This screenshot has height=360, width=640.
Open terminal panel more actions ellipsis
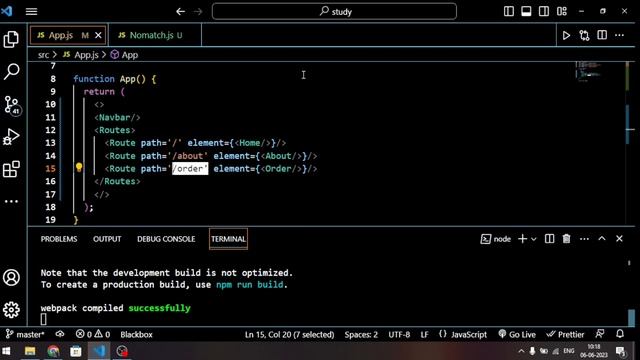[584, 239]
